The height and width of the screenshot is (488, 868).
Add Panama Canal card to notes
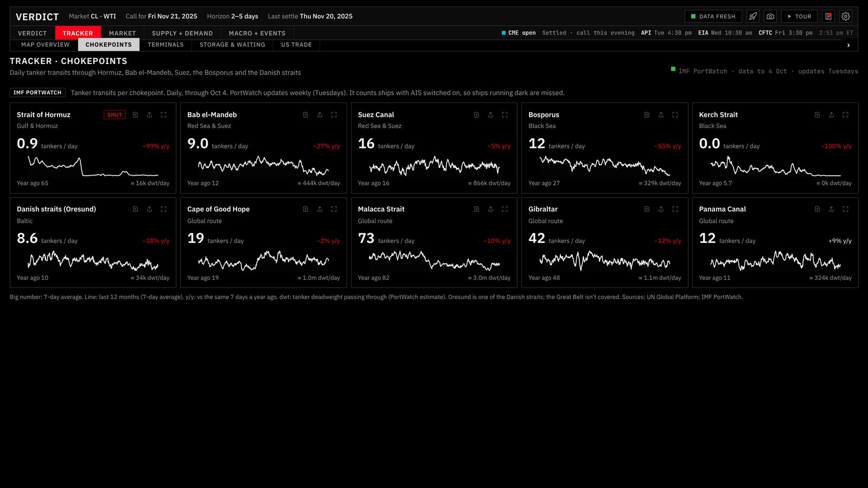tap(817, 209)
